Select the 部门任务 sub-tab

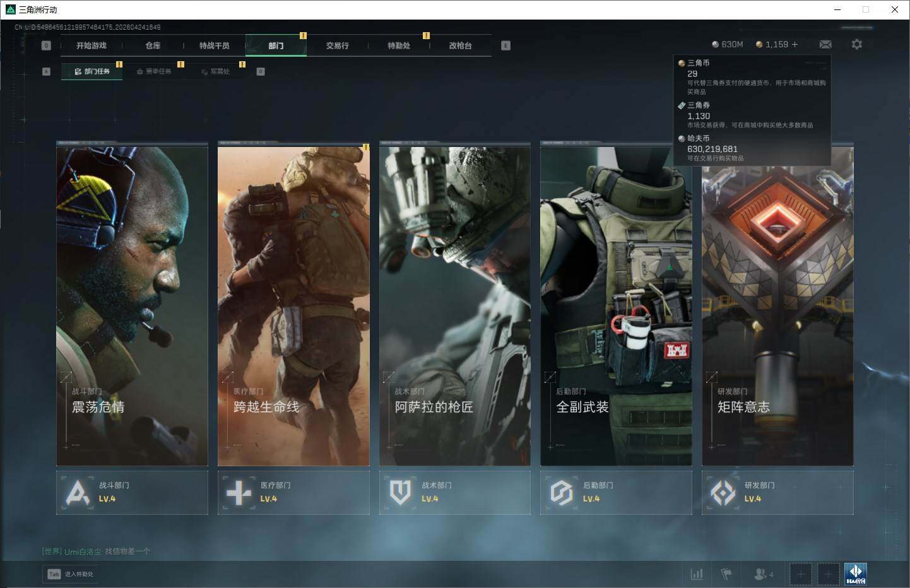pos(92,71)
